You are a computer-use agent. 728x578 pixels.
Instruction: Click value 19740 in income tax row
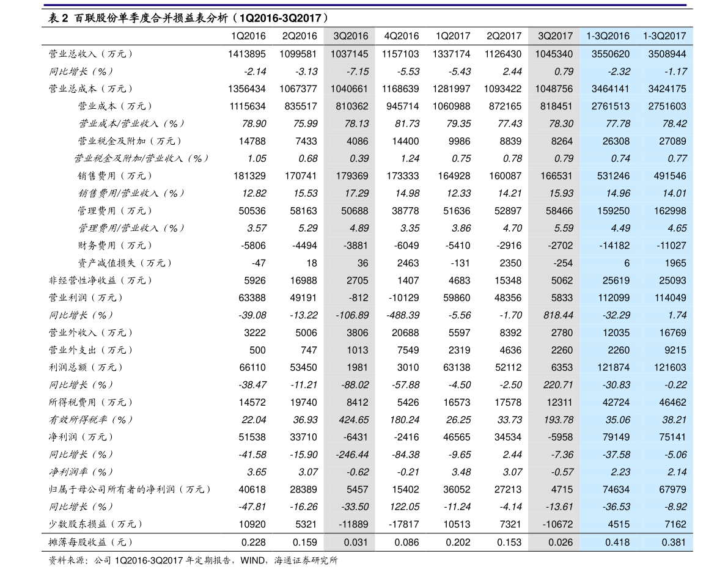coord(304,403)
